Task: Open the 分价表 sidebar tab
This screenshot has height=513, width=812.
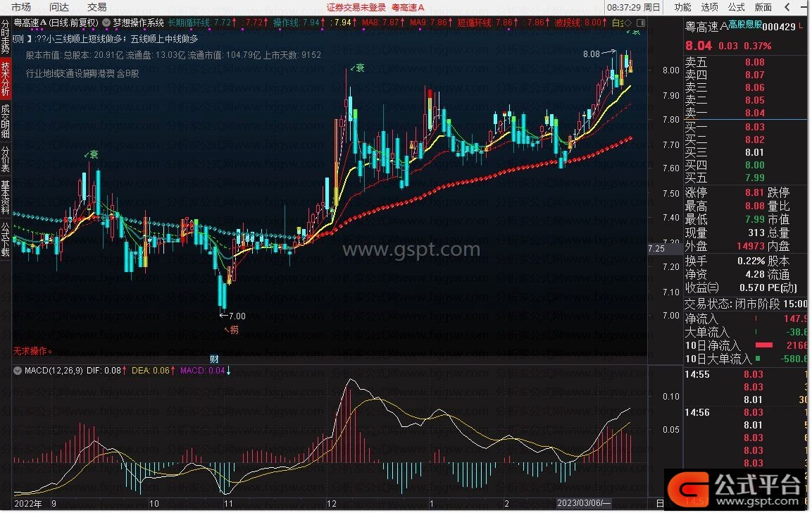Action: [x=5, y=159]
